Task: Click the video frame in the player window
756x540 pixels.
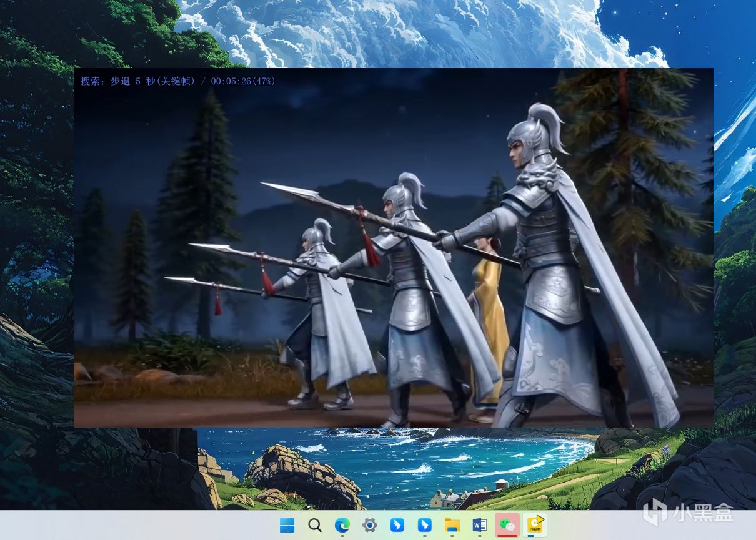Action: (394, 248)
